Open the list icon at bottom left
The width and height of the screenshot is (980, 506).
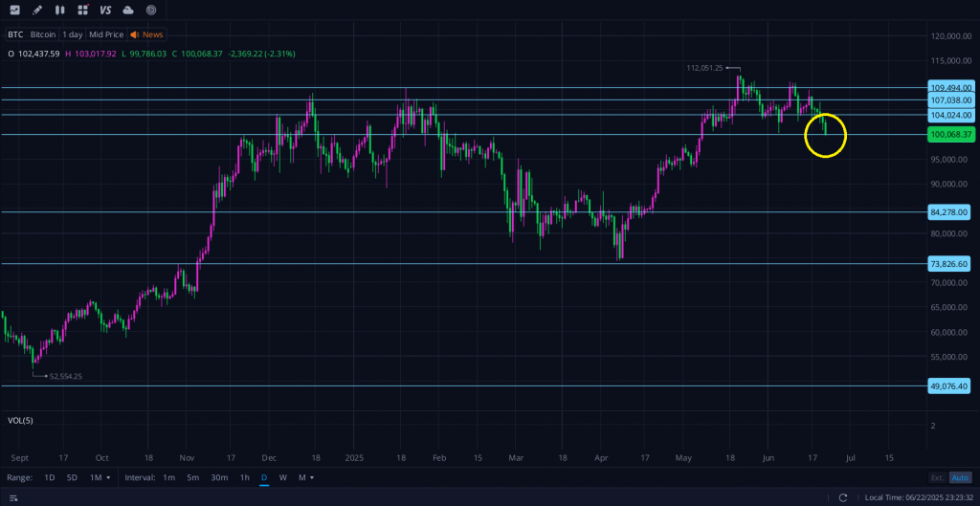(13, 497)
